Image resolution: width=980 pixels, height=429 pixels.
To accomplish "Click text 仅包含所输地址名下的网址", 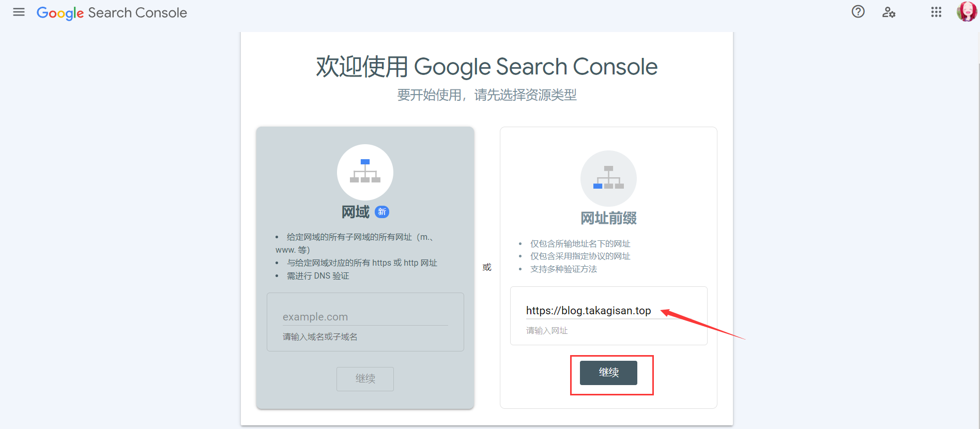I will tap(580, 244).
